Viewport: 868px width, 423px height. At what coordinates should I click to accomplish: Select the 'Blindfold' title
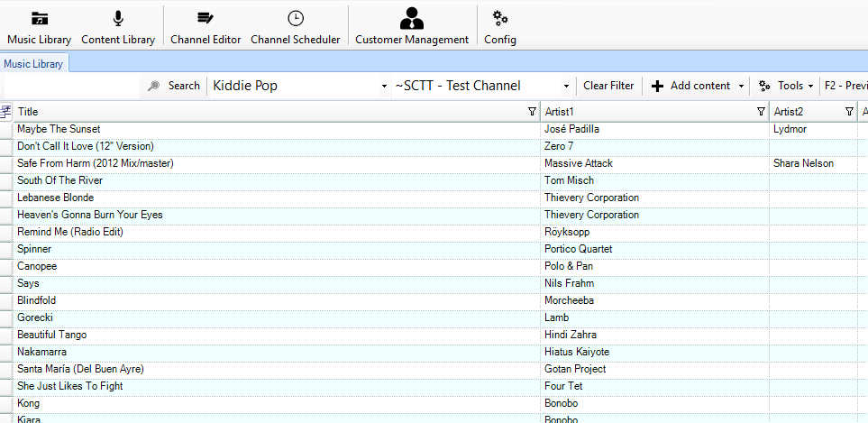[37, 300]
